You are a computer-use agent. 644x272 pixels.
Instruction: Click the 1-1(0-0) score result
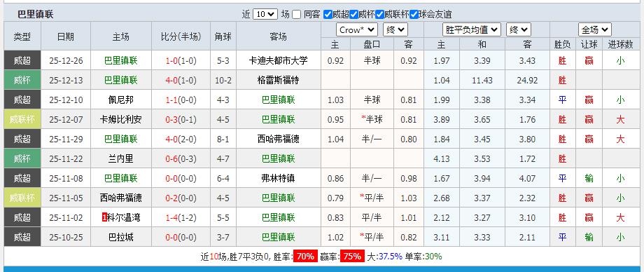click(181, 100)
